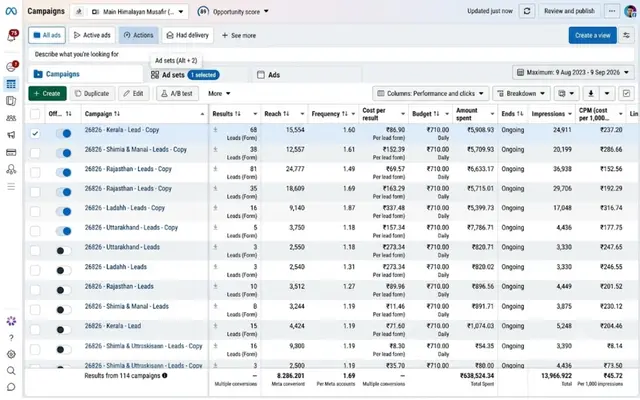Open the 26826 - Rajasthan - Leads campaign link
Image resolution: width=640 pixels, height=400 pixels.
coord(119,287)
